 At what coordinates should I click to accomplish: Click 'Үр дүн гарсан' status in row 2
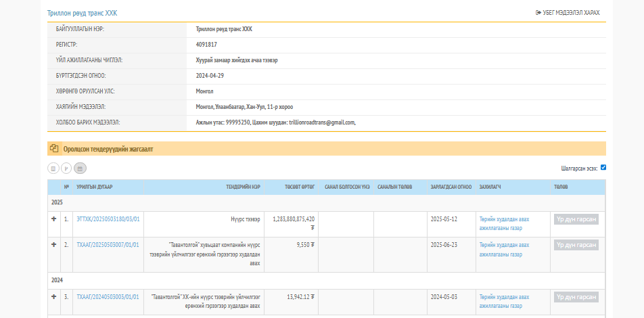[x=576, y=245]
